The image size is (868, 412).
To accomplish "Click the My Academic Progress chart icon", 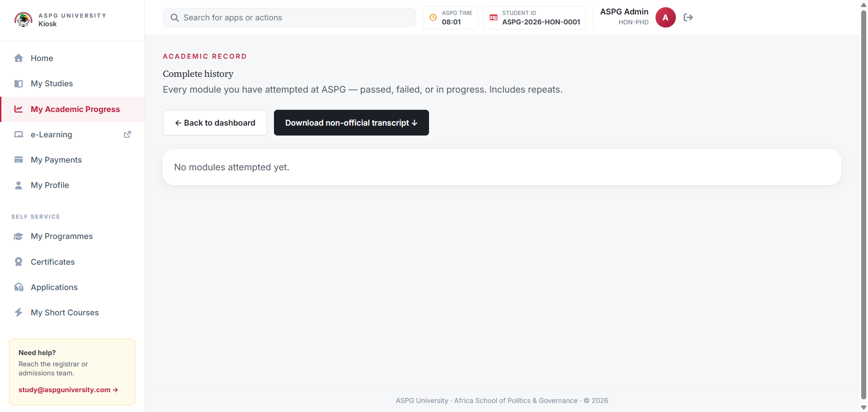I will [19, 109].
